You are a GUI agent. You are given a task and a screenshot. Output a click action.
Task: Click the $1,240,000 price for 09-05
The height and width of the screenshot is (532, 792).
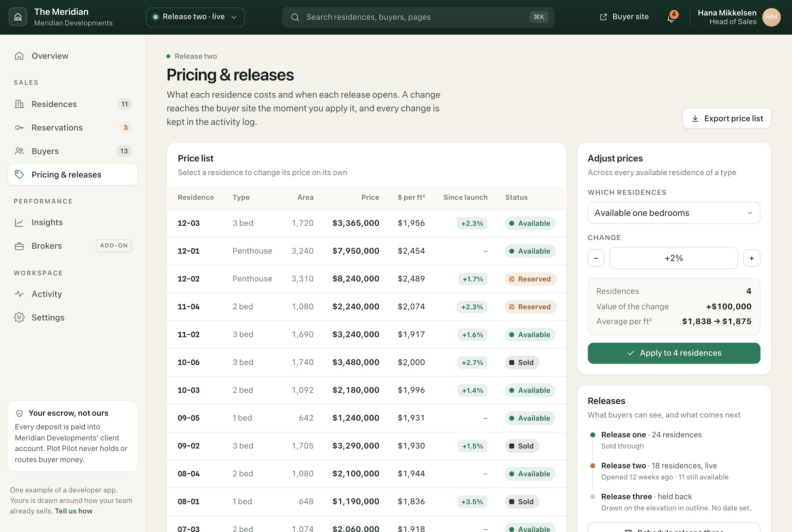pos(355,418)
